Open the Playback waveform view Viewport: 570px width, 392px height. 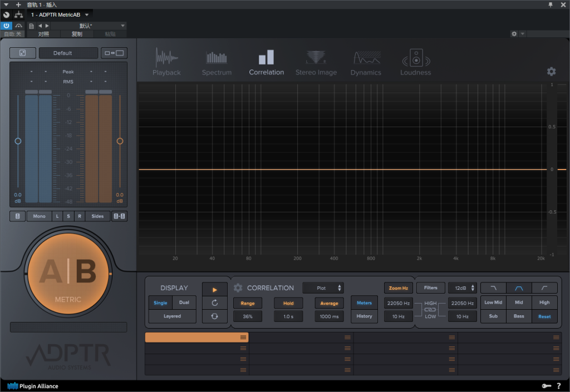tap(166, 62)
